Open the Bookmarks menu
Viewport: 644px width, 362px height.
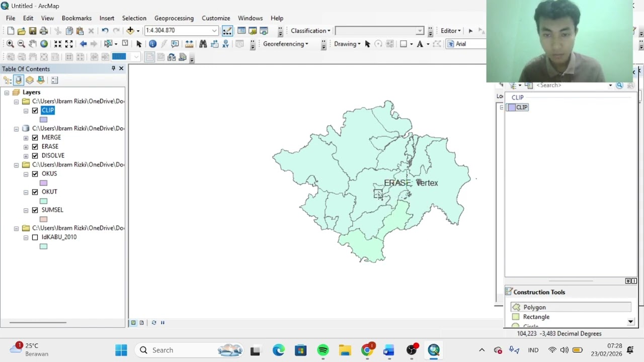pos(76,18)
